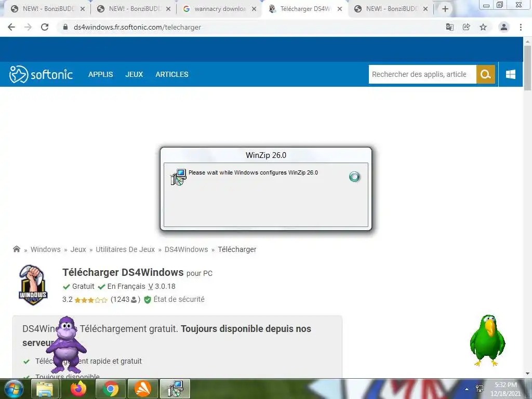Switch to the last BonziBUDDY tab
Image resolution: width=532 pixels, height=399 pixels.
391,9
